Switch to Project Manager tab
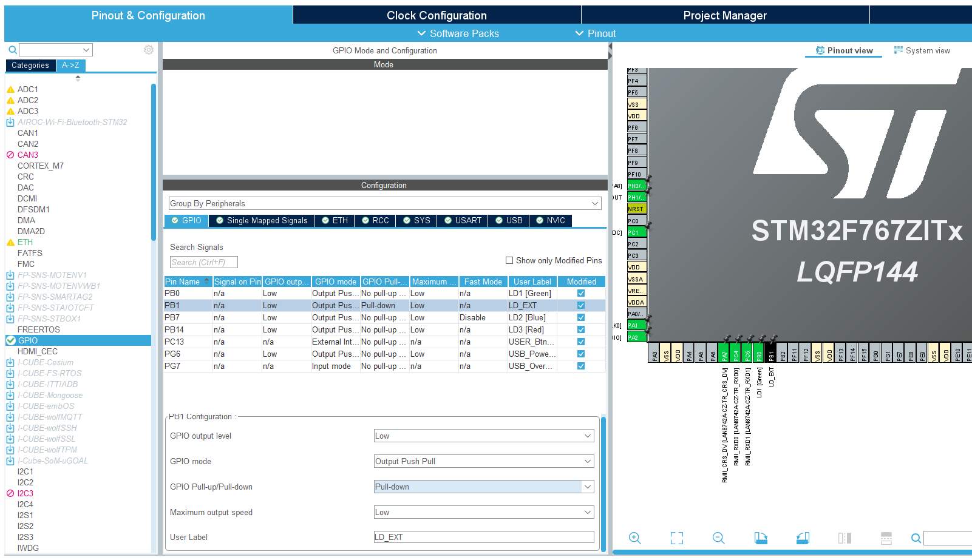This screenshot has height=560, width=972. click(725, 15)
